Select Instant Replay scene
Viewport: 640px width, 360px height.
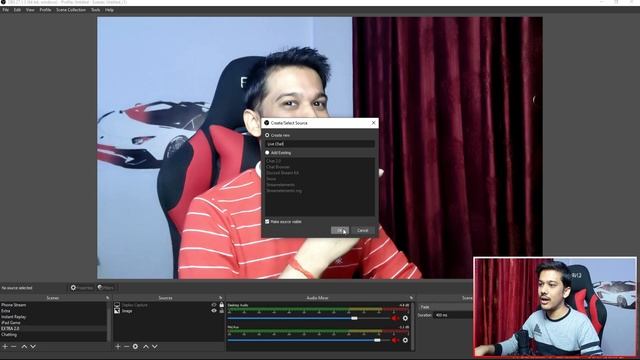coord(53,317)
